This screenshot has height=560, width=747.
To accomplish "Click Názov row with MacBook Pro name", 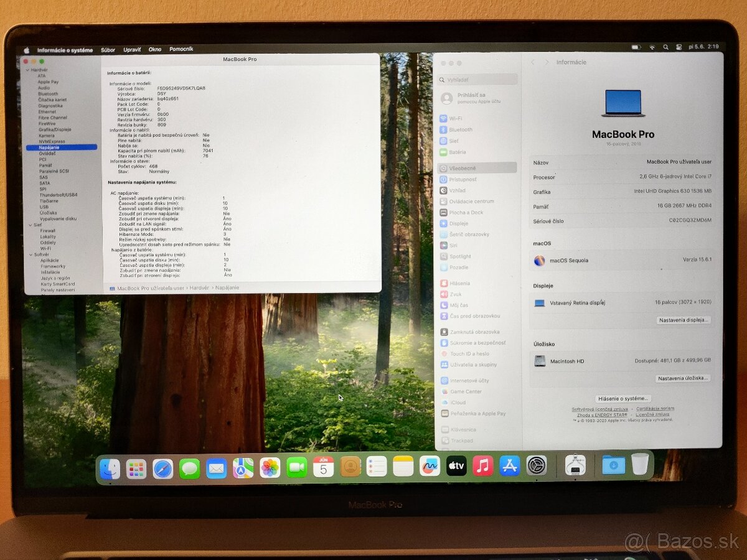I will 622,162.
